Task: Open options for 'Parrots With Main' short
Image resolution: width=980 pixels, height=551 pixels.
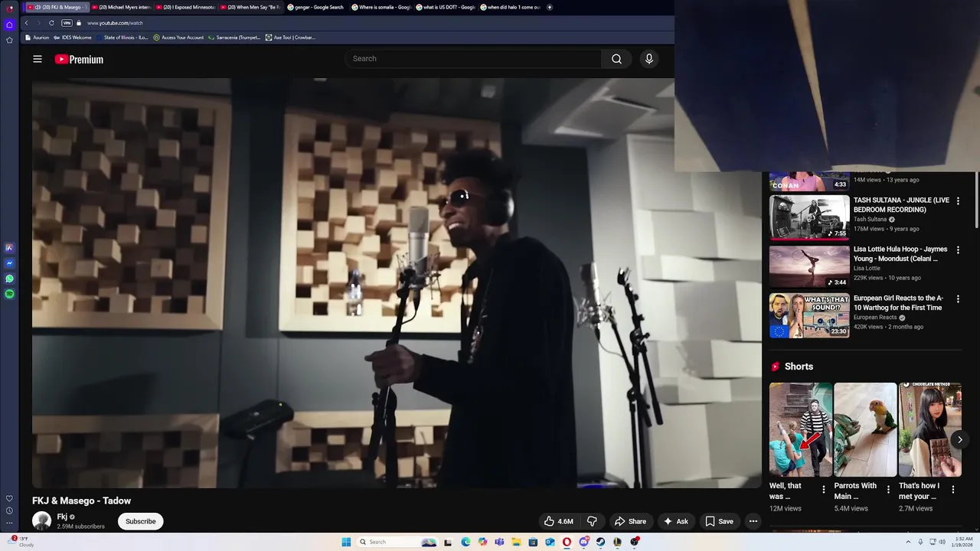Action: (x=888, y=489)
